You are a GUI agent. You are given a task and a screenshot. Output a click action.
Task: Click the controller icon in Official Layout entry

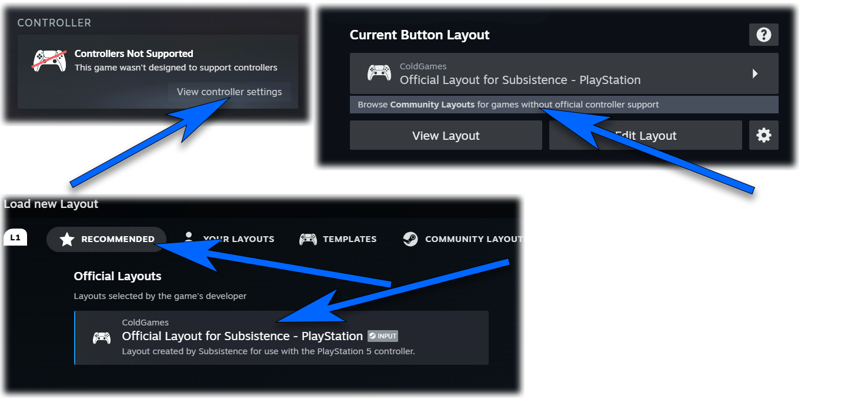click(x=102, y=338)
